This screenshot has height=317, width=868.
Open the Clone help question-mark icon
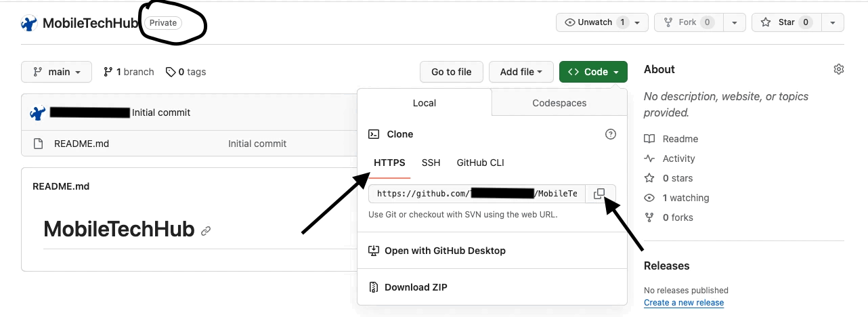coord(611,134)
